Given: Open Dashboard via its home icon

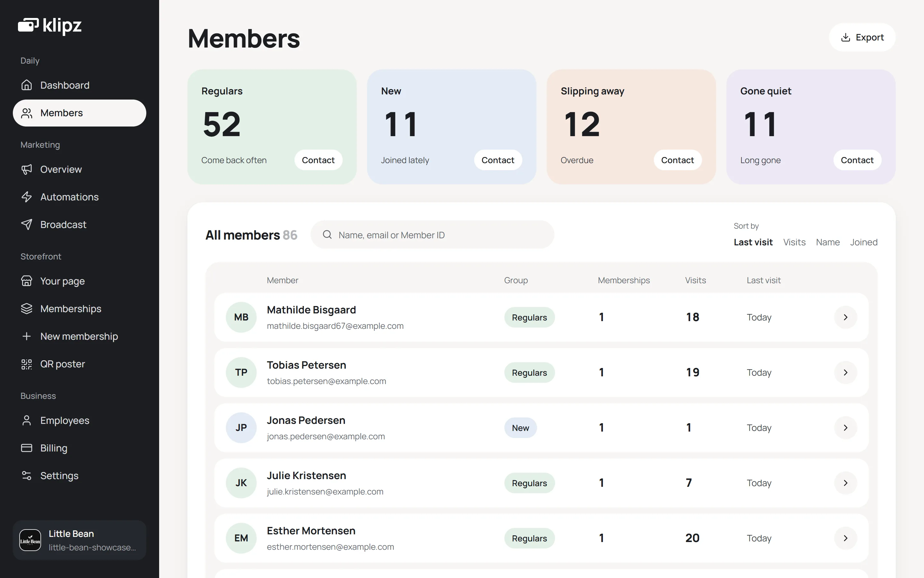Looking at the screenshot, I should point(26,85).
